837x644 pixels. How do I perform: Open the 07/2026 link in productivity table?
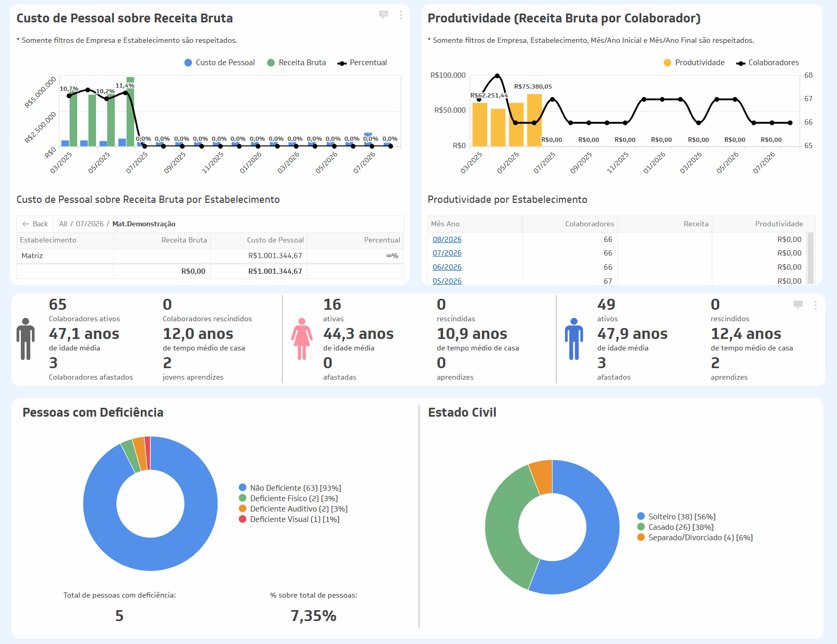pyautogui.click(x=447, y=253)
